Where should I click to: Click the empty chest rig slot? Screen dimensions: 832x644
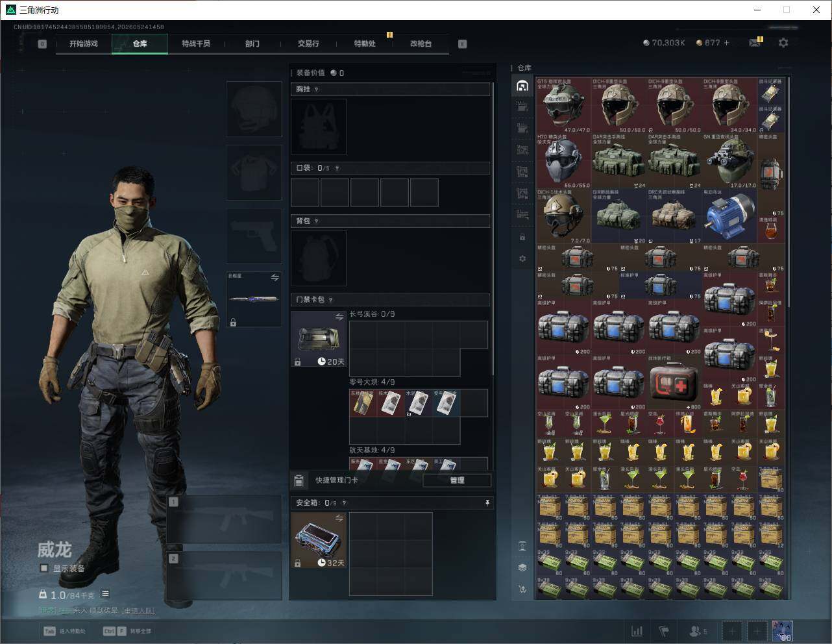319,126
